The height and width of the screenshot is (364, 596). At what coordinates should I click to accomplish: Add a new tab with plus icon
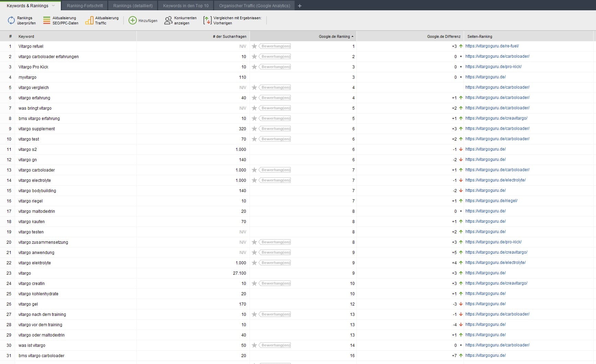point(300,6)
